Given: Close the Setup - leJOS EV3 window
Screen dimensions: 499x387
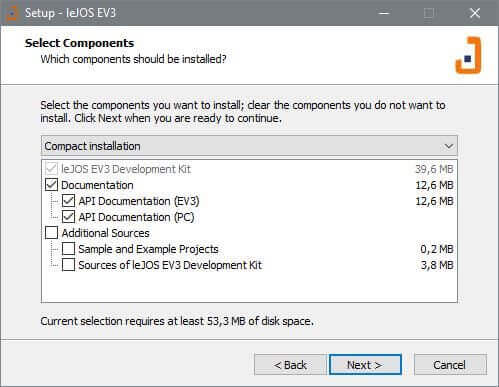Looking at the screenshot, I should coord(475,13).
